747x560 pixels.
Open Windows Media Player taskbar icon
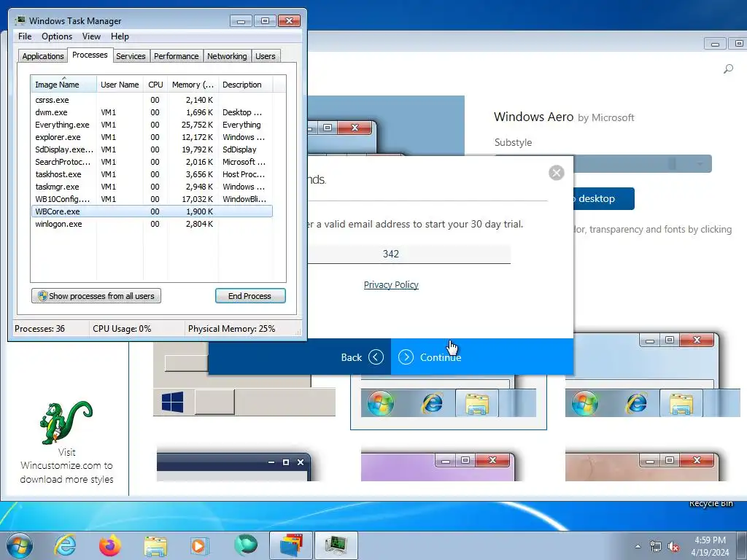point(199,545)
